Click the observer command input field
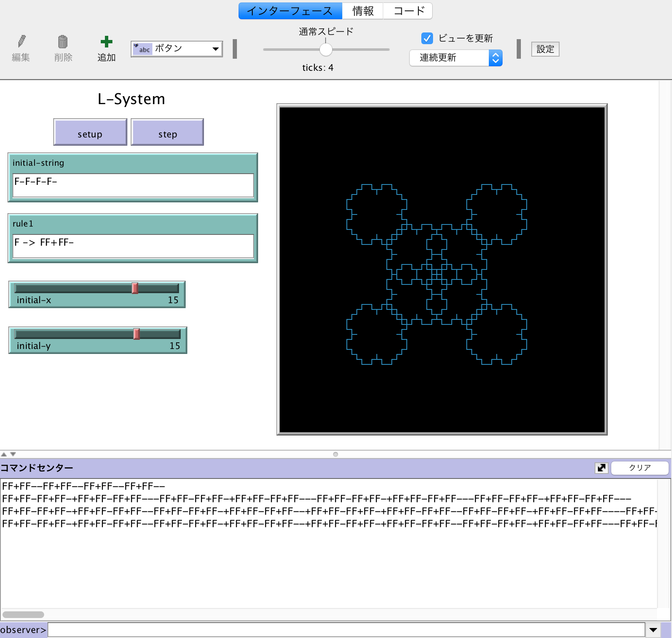Image resolution: width=672 pixels, height=638 pixels. click(x=346, y=630)
